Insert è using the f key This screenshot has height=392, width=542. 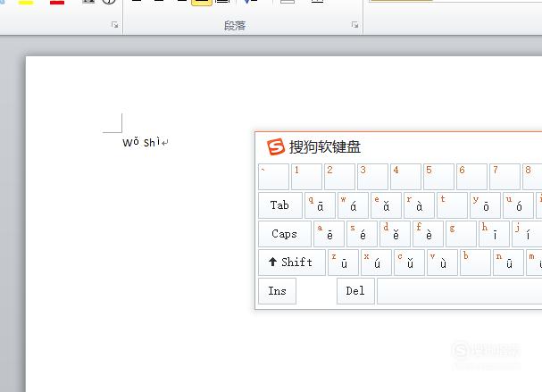428,234
